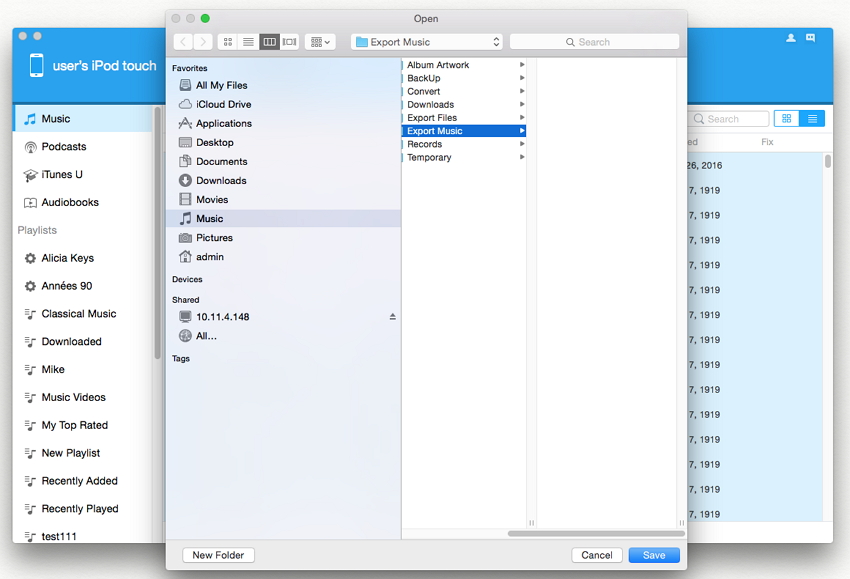Click the iCloud Drive sidebar icon
This screenshot has width=850, height=579.
pyautogui.click(x=185, y=104)
